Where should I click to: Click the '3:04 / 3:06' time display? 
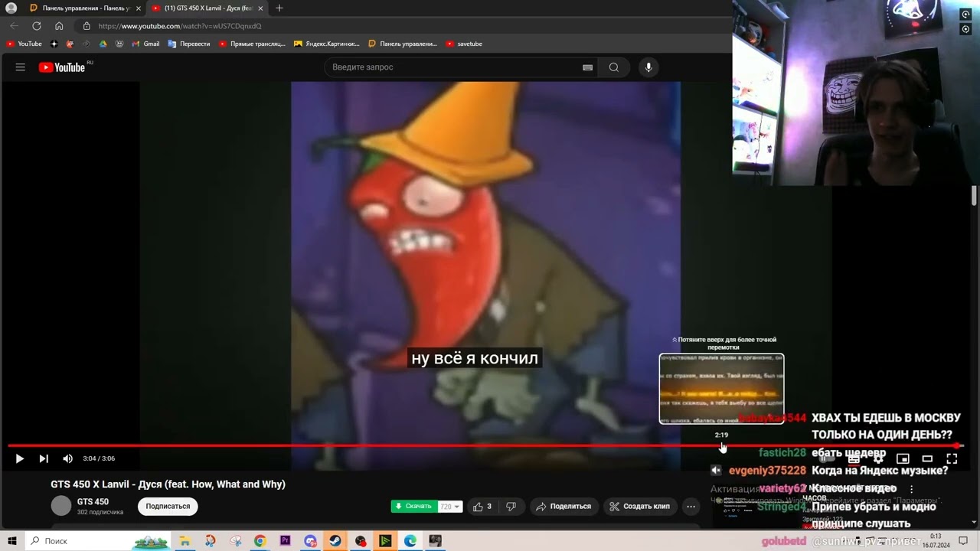click(99, 458)
